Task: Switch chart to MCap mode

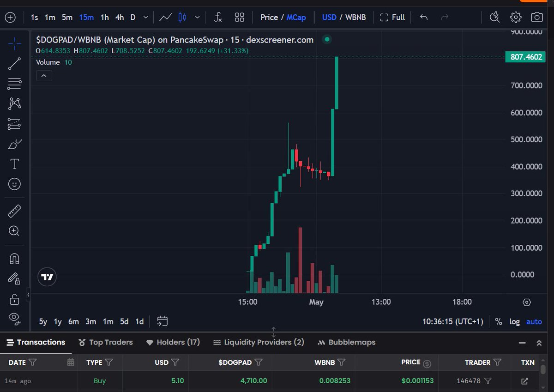Action: (296, 18)
